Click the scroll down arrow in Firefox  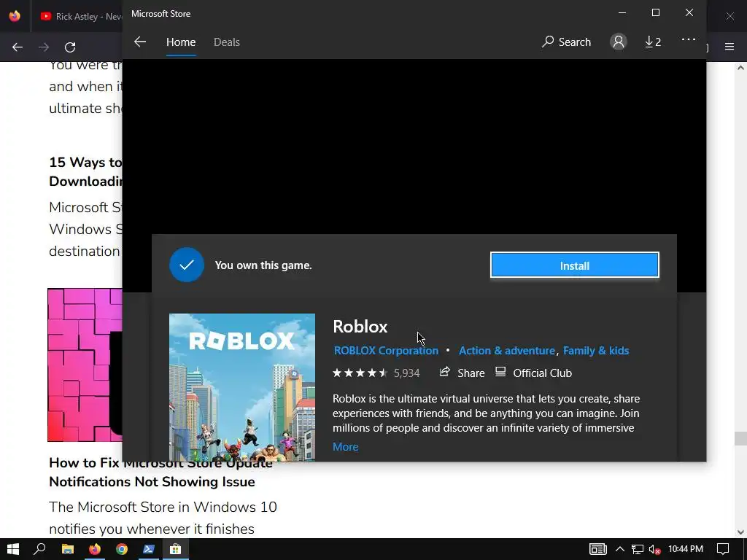(740, 532)
